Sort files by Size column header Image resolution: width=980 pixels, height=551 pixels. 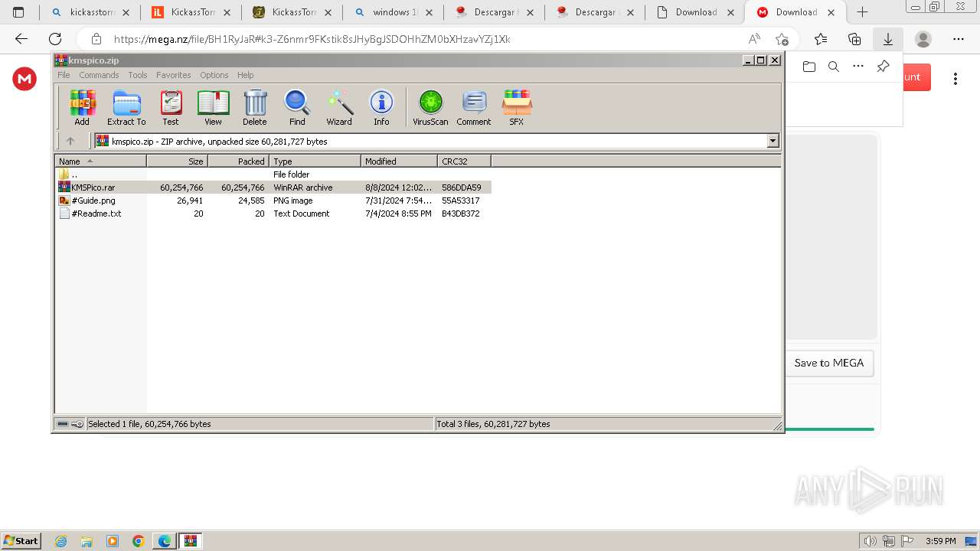(x=177, y=161)
